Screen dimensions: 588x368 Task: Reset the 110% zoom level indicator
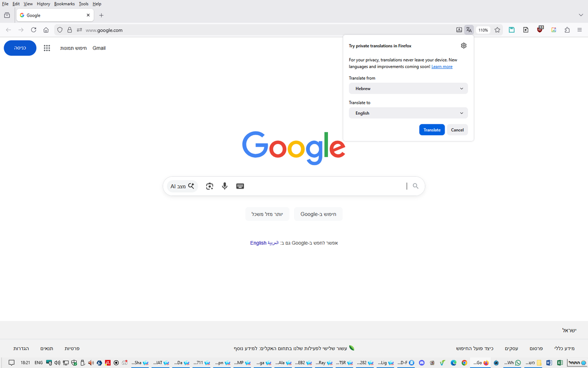483,30
